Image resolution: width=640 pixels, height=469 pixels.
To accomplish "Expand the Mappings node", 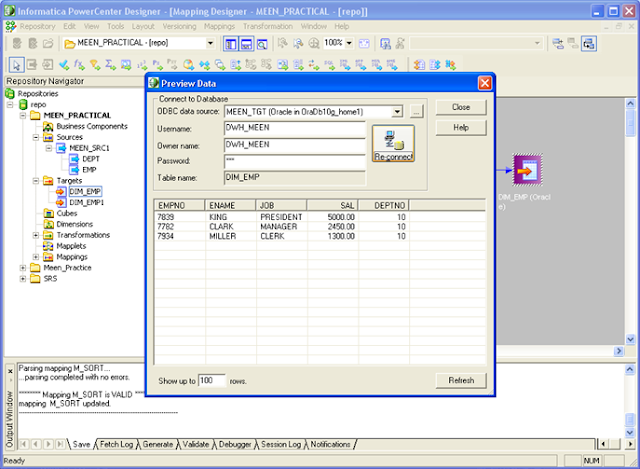I will 36,257.
